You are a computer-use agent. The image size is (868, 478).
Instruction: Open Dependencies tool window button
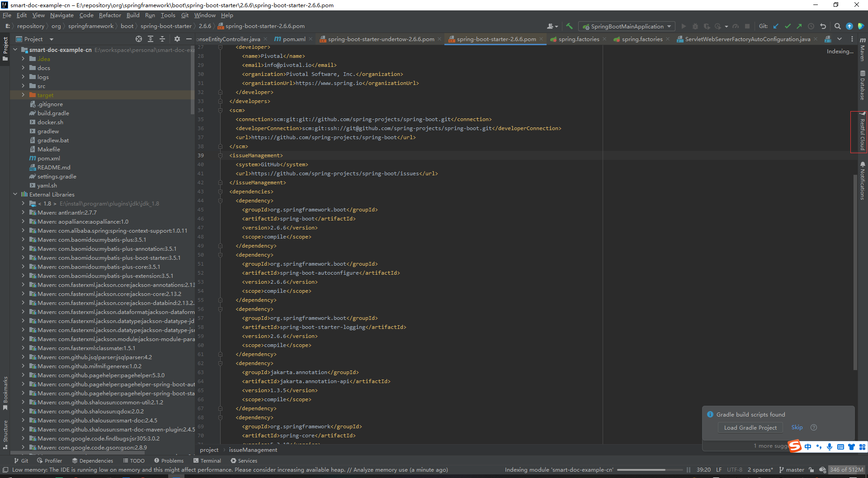(x=92, y=461)
